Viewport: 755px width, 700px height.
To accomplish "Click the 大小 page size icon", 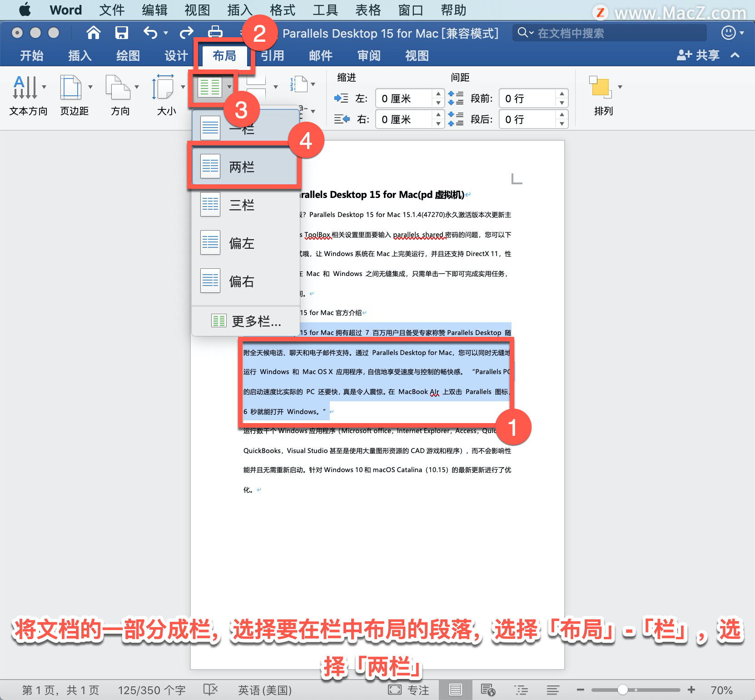I will 163,87.
